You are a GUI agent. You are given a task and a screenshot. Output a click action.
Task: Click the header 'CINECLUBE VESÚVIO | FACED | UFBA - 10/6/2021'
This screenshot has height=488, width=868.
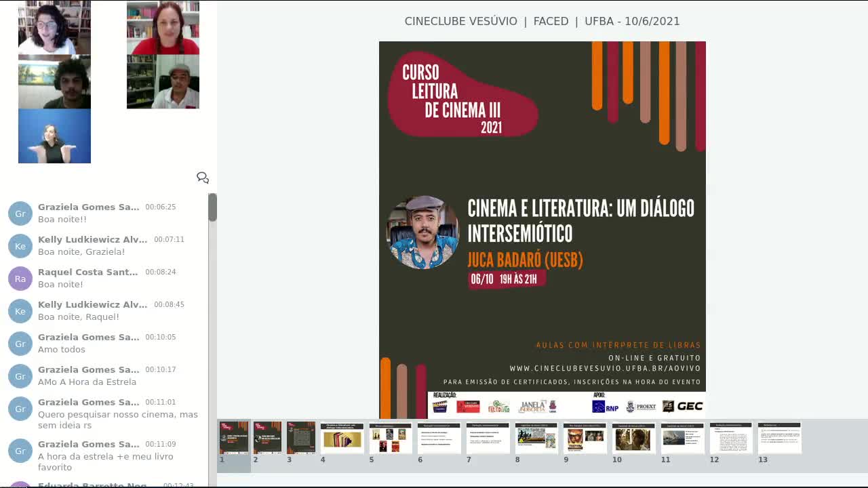click(x=542, y=21)
